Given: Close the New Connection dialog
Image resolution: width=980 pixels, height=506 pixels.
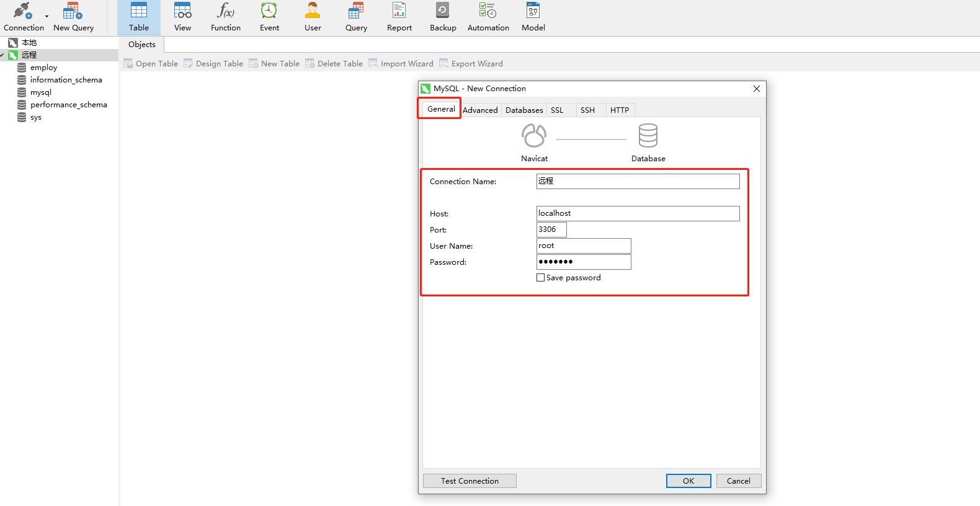Looking at the screenshot, I should (757, 89).
